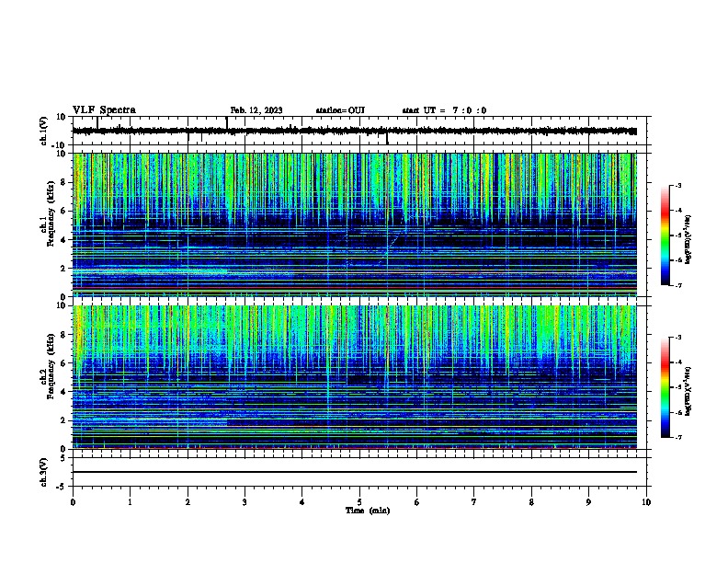The width and height of the screenshot is (728, 563).
Task: Click the "Time (min)" axis title
Action: point(368,511)
